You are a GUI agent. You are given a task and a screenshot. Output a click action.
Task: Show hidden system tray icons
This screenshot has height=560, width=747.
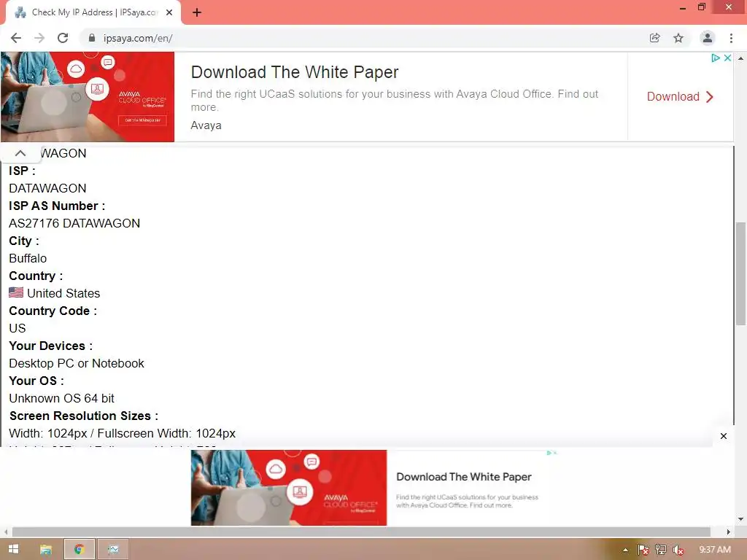tap(625, 550)
